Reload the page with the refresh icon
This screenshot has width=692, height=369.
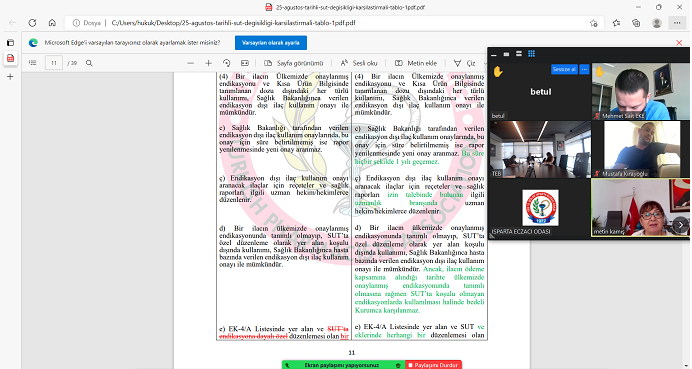tap(32, 23)
